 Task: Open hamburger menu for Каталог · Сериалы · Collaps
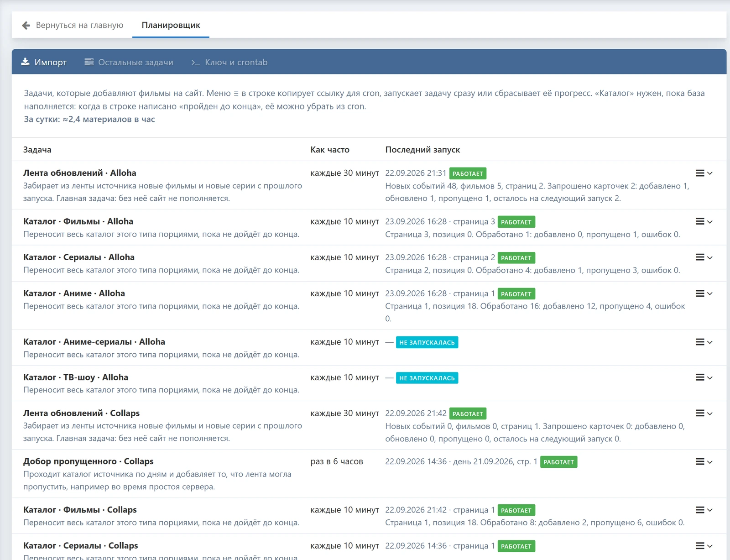(x=704, y=546)
